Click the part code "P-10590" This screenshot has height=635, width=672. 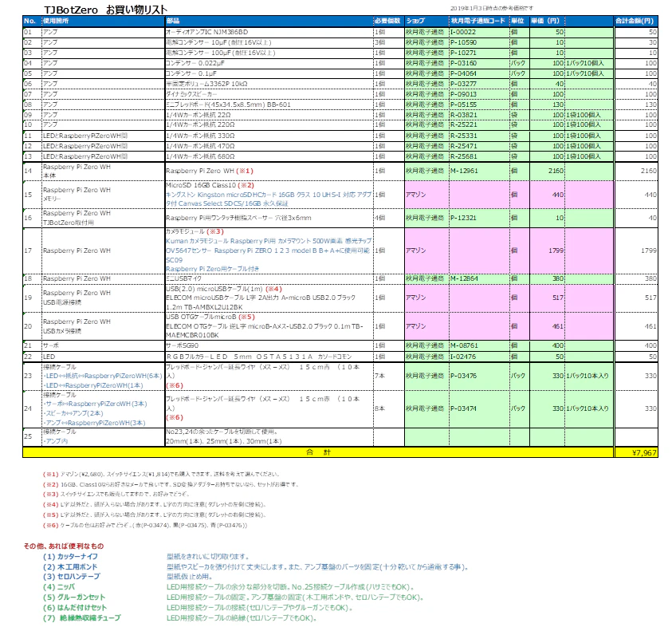pos(463,42)
